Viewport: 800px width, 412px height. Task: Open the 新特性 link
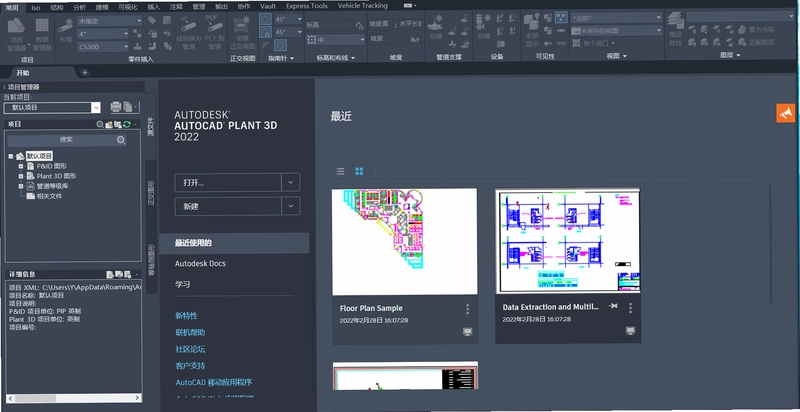click(186, 316)
